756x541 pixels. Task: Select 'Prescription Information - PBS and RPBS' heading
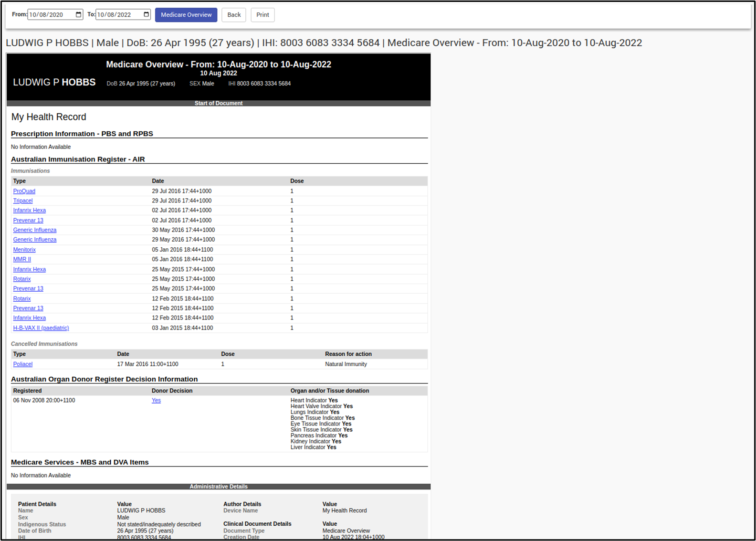tap(82, 134)
